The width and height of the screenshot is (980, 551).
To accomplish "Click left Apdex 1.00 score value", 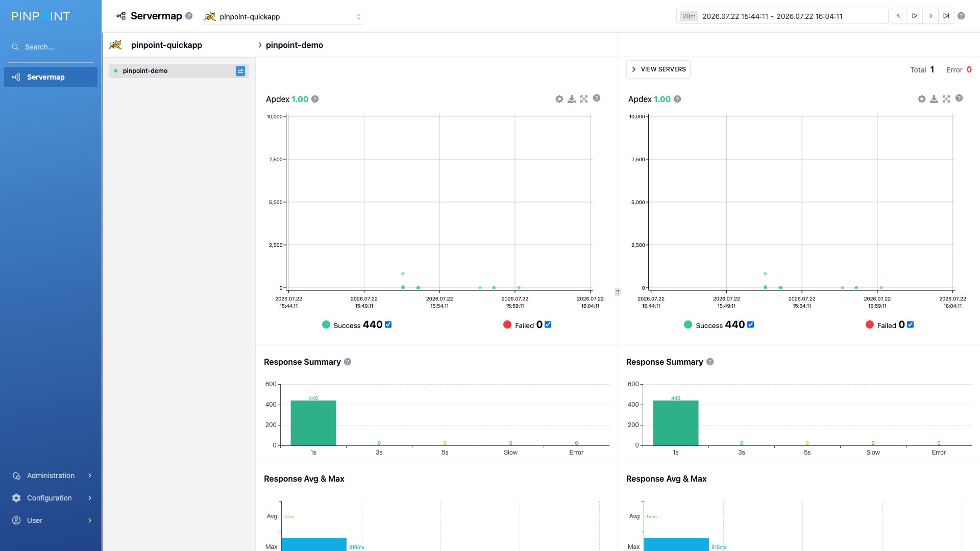I will pos(300,99).
